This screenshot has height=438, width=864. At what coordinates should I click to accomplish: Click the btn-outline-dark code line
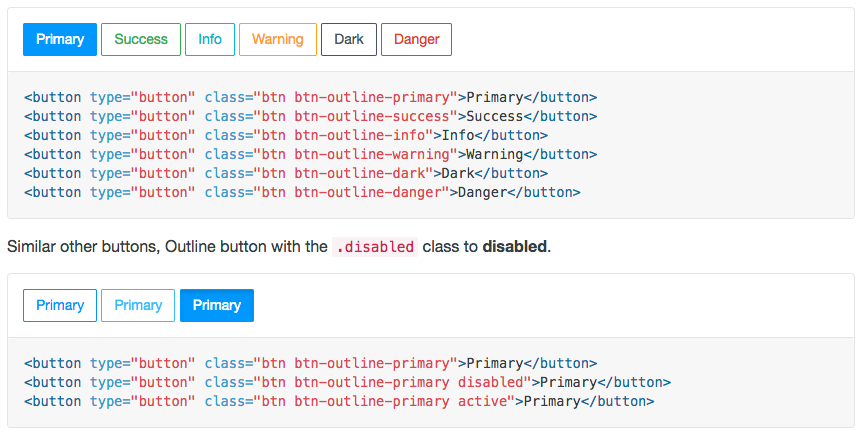tap(286, 174)
